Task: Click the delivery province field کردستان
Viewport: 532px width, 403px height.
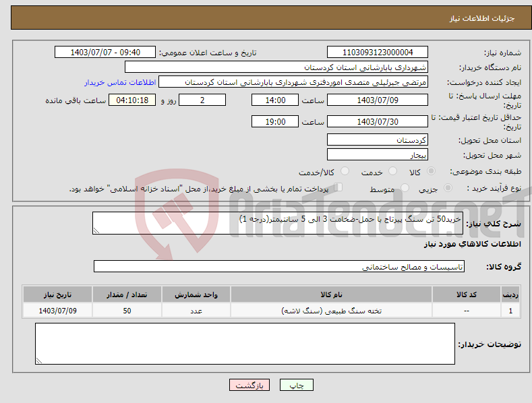Action: tap(378, 139)
